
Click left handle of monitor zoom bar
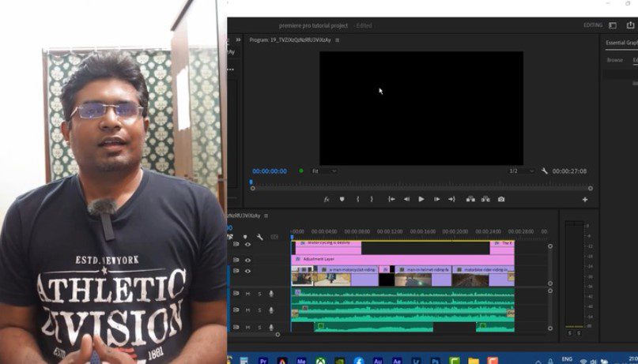click(253, 189)
